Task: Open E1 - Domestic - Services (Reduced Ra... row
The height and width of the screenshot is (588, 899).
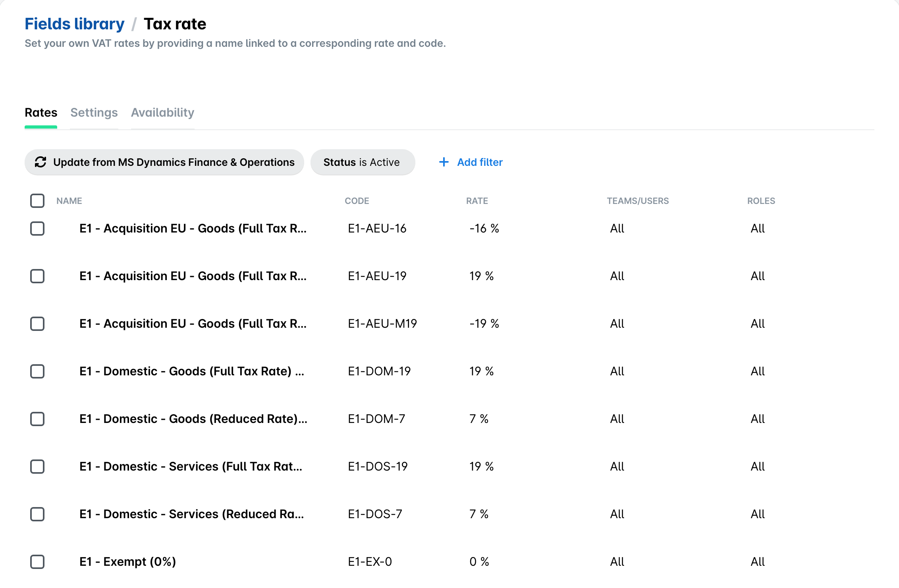Action: tap(192, 514)
